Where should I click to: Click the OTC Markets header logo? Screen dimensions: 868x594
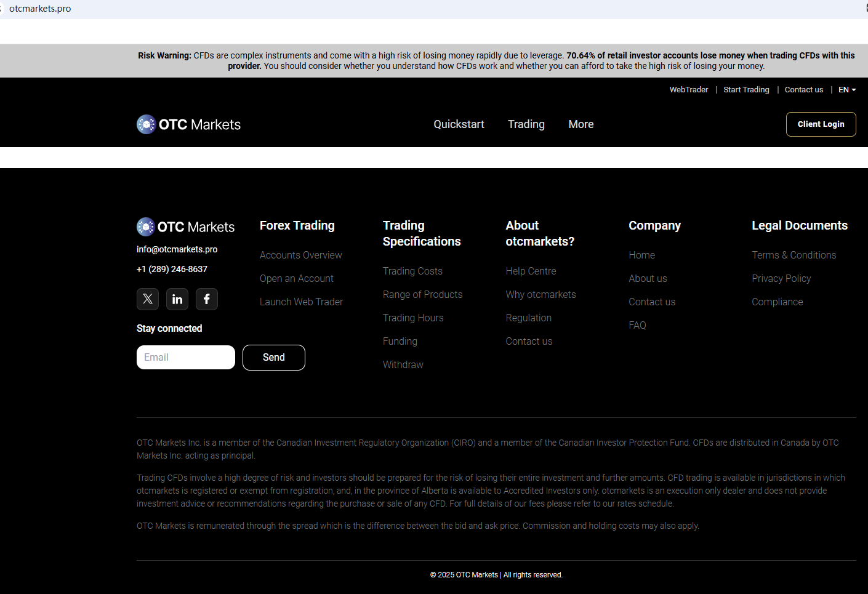point(189,124)
